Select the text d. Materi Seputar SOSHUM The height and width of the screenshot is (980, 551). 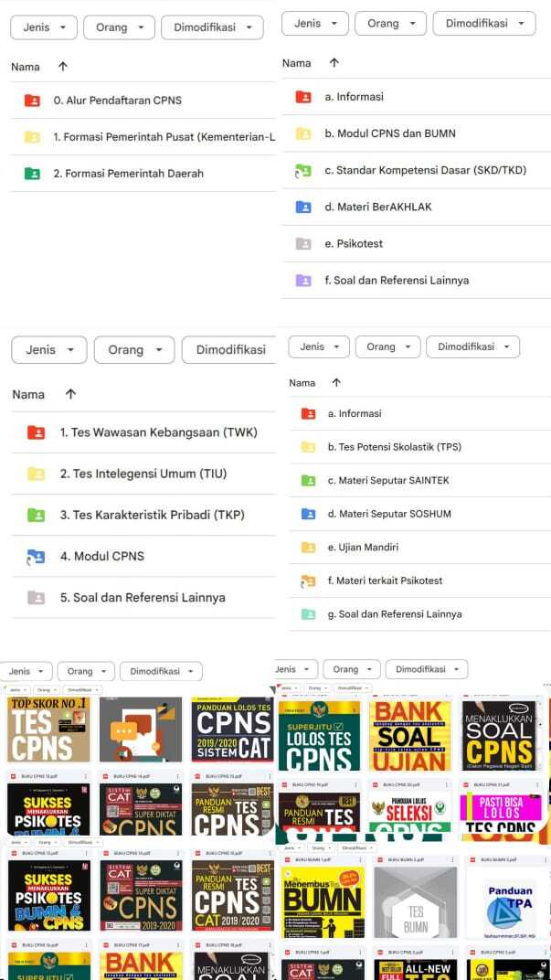389,514
